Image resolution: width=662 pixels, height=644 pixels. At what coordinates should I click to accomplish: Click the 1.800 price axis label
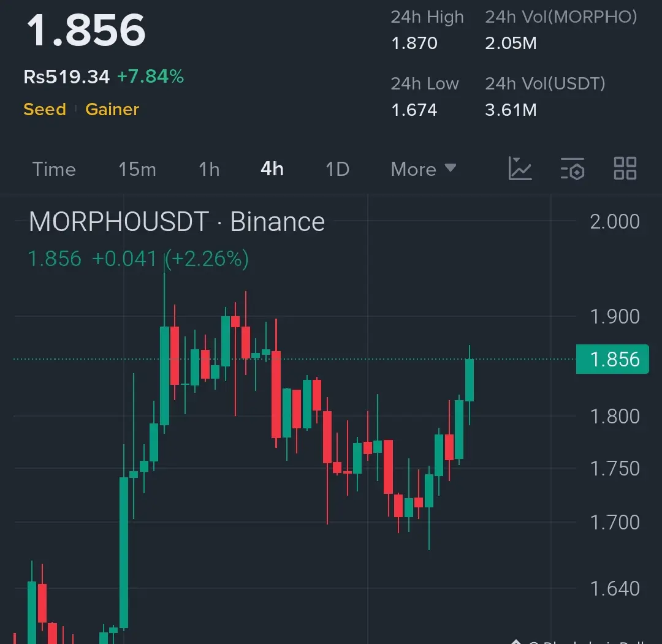click(615, 417)
